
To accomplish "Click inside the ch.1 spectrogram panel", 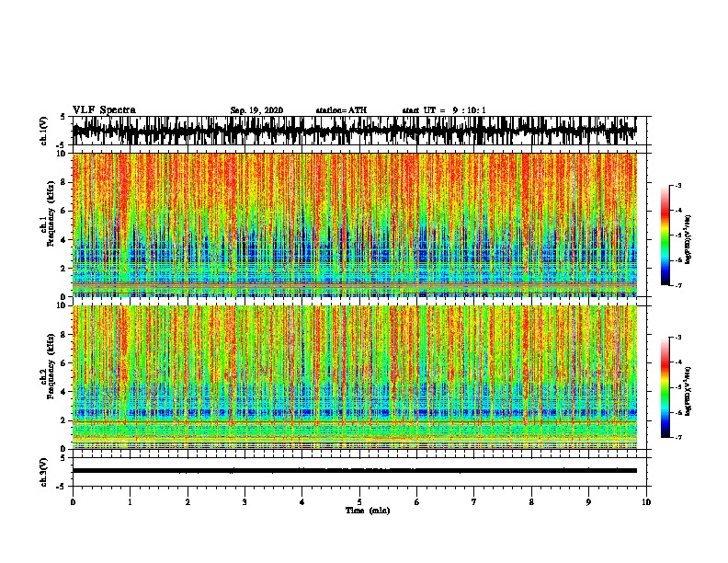I will pos(354,224).
